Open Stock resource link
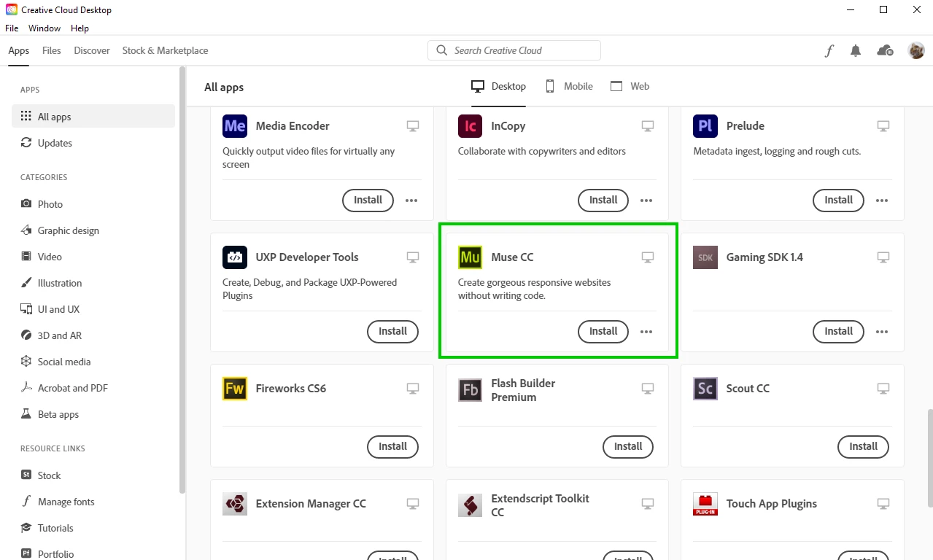933x560 pixels. (x=93, y=475)
